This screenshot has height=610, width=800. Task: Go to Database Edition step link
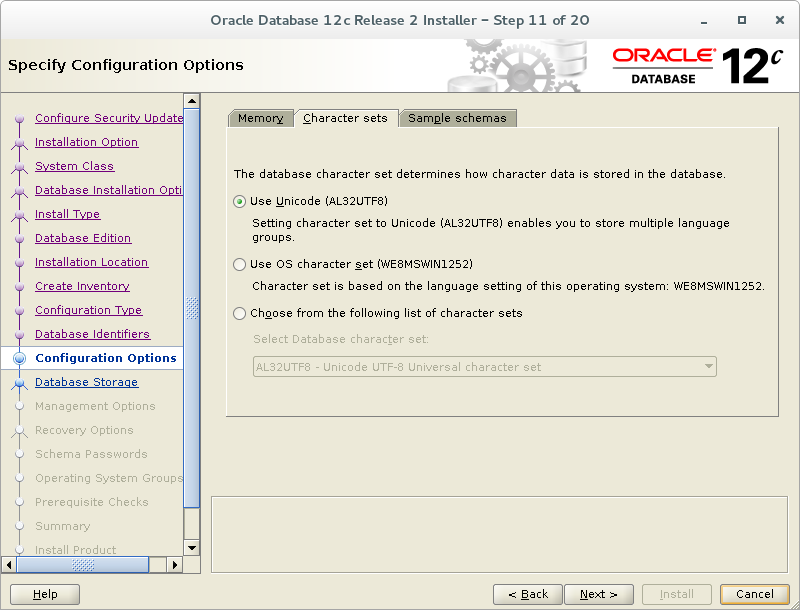83,238
